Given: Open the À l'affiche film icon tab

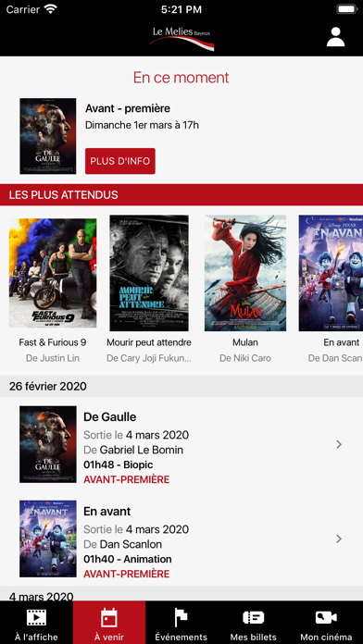Looking at the screenshot, I should point(36,617).
